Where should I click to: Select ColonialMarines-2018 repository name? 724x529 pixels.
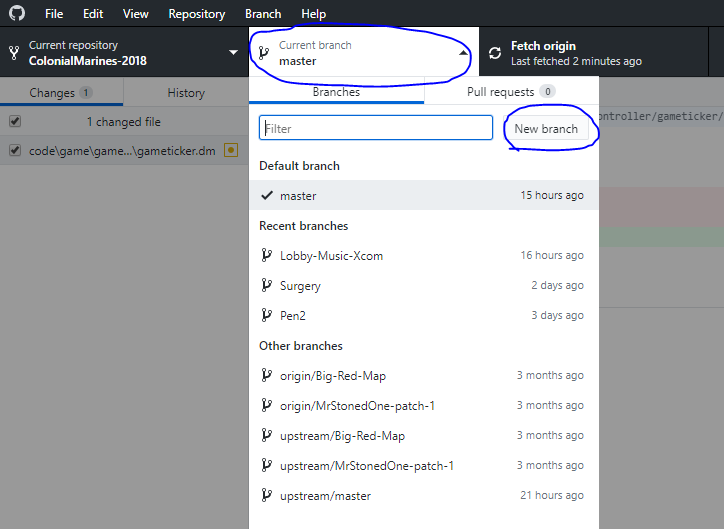point(88,61)
